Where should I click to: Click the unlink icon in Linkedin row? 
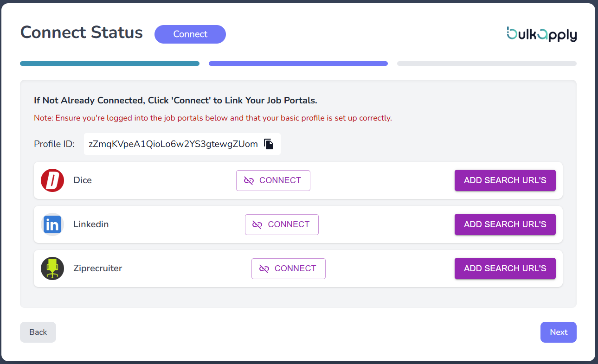(257, 225)
